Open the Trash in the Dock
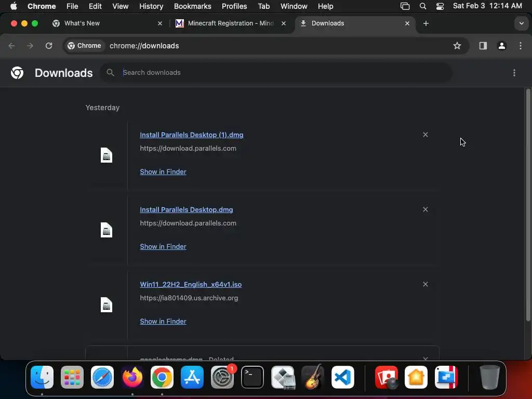532x399 pixels. pos(489,377)
